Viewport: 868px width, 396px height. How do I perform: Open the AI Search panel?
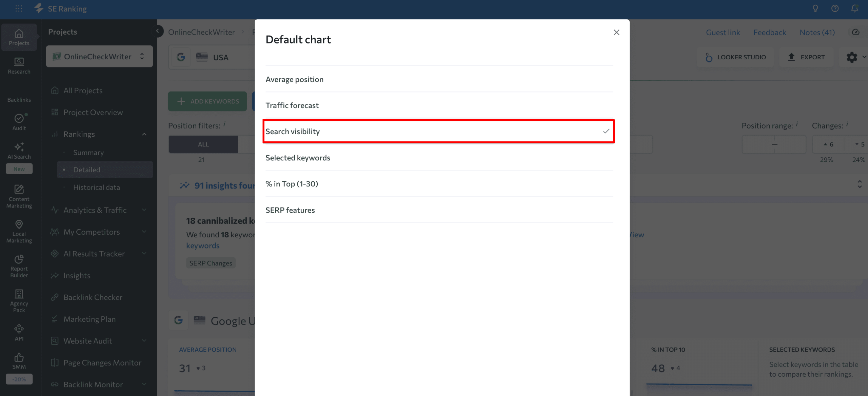pos(19,151)
